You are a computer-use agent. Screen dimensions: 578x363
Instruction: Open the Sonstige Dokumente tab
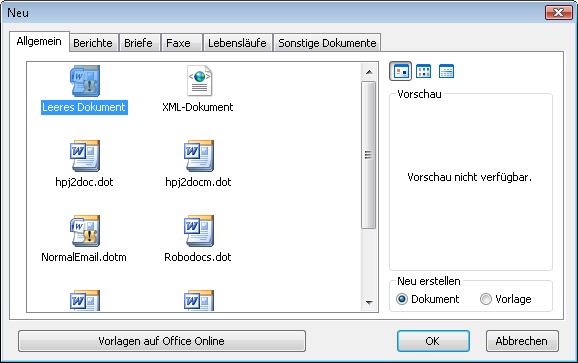click(x=327, y=43)
